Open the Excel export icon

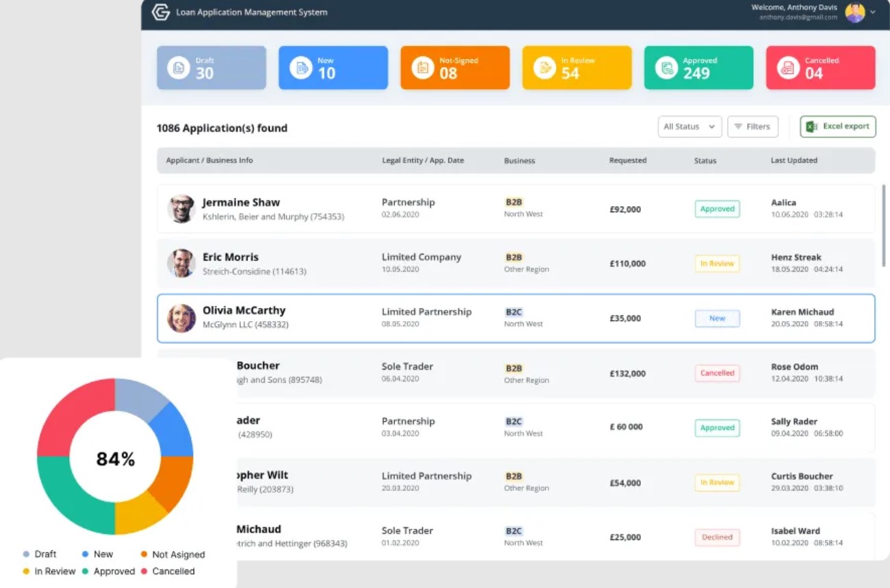pyautogui.click(x=811, y=126)
